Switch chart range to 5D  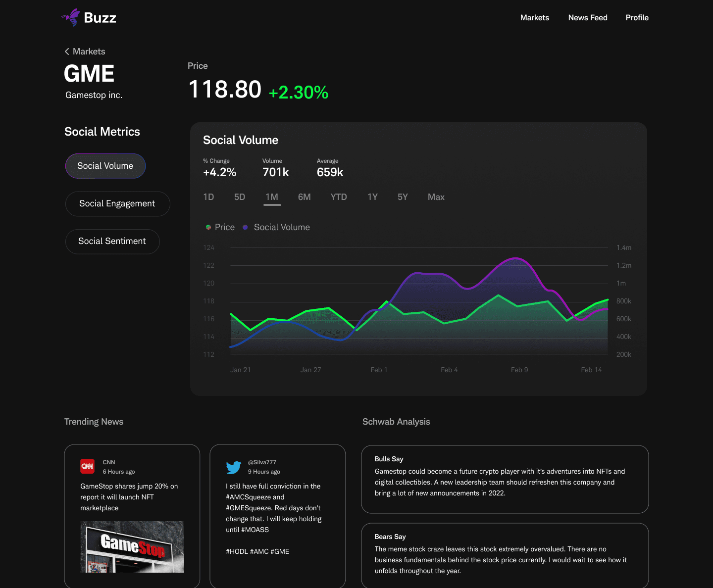coord(240,197)
